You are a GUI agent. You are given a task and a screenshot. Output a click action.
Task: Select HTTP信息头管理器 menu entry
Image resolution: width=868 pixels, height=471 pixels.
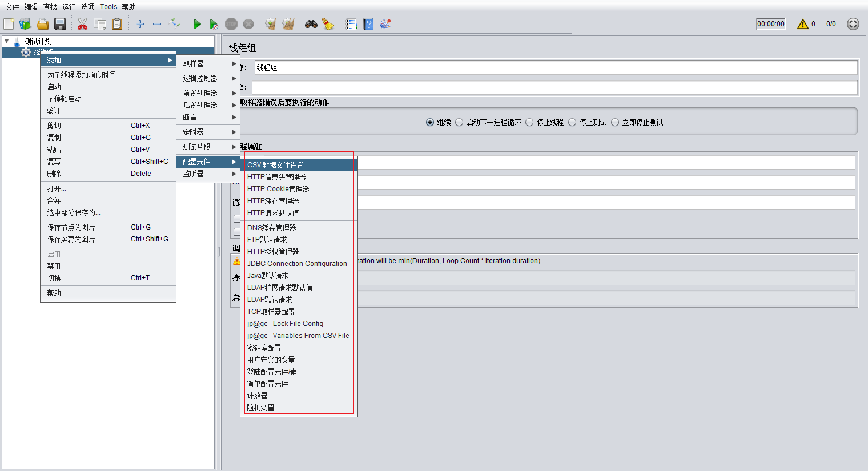coord(299,177)
